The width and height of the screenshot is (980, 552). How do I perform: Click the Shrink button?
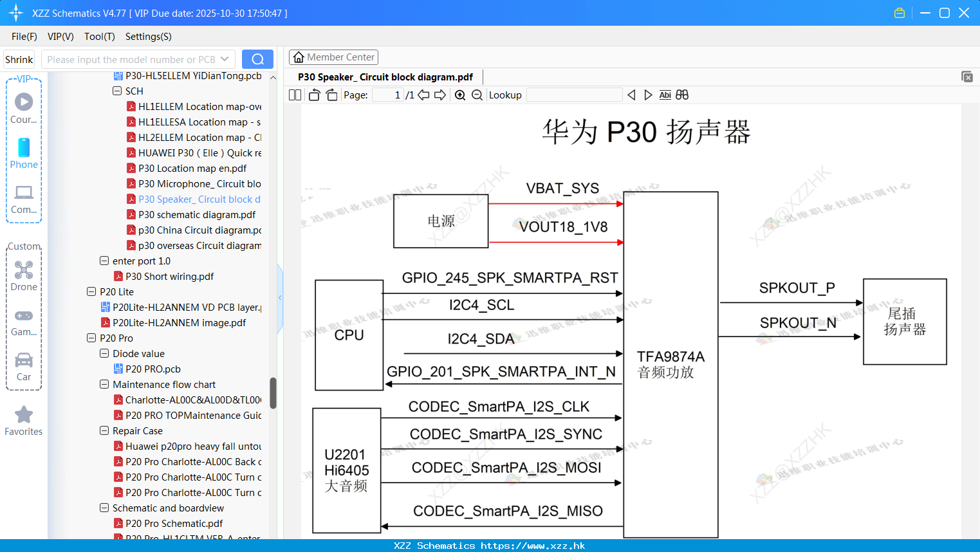[19, 59]
